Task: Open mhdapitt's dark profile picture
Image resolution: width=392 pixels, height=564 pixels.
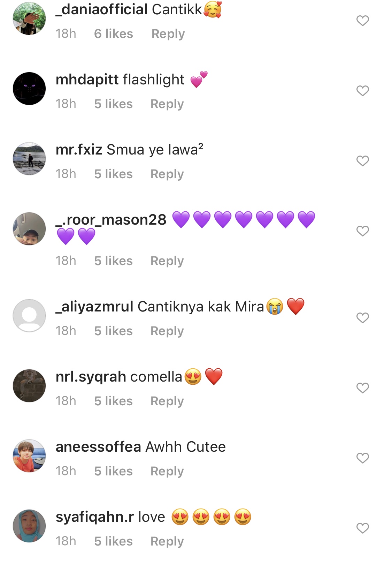Action: tap(29, 89)
